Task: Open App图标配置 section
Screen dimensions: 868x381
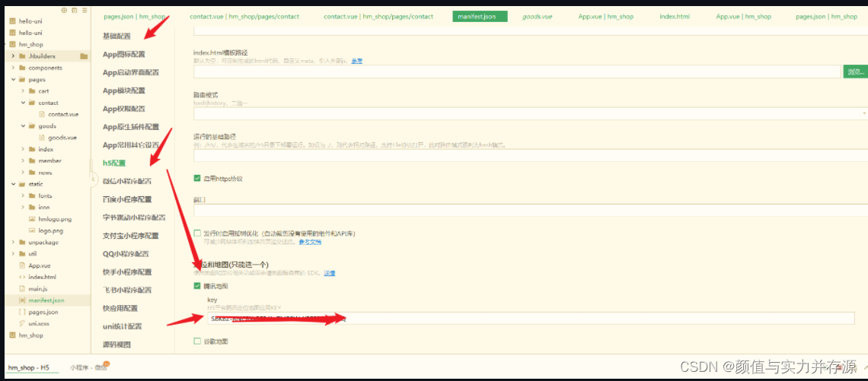Action: coord(124,54)
